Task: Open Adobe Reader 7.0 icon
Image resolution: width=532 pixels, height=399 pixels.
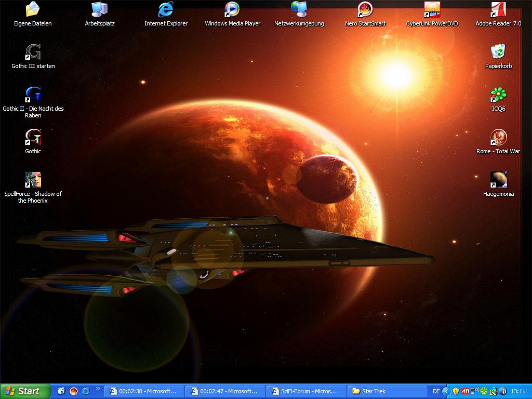Action: pyautogui.click(x=498, y=10)
